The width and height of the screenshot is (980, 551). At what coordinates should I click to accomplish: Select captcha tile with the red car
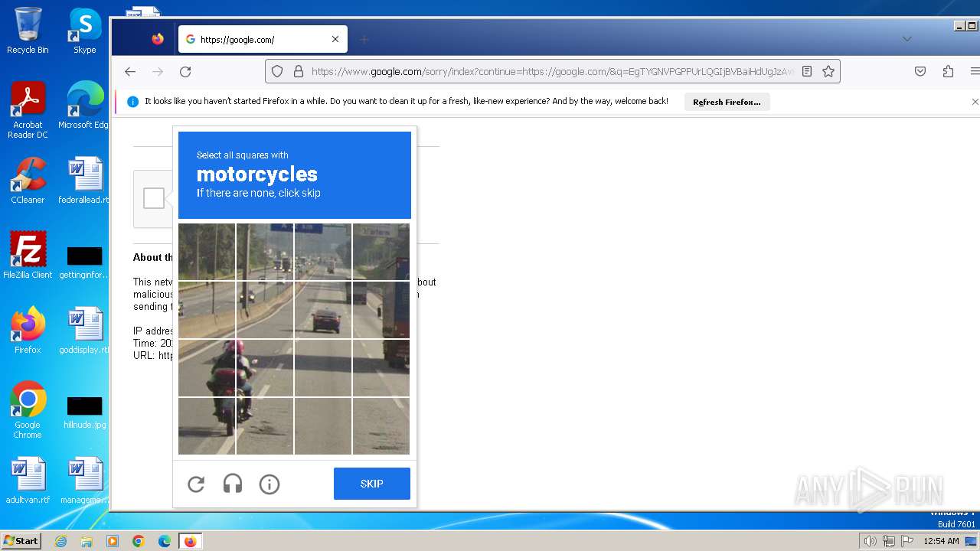pos(323,310)
